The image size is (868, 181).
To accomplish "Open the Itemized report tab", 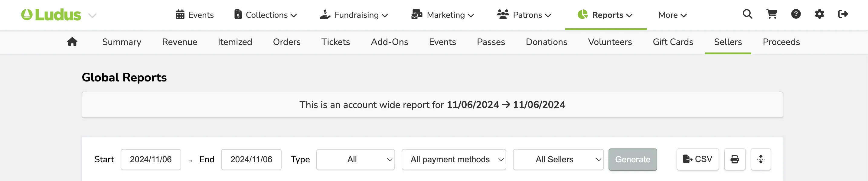I will [235, 42].
